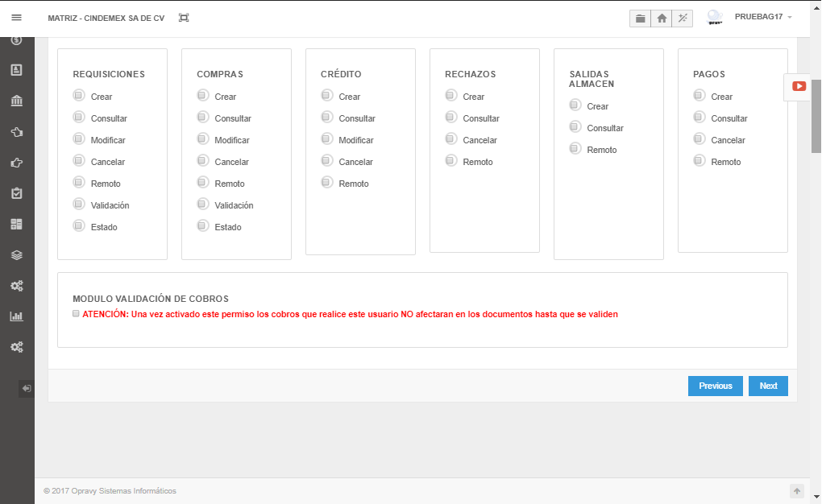The width and height of the screenshot is (822, 504).
Task: Tick Remoto under SALIDAS ALMACEN
Action: (575, 148)
